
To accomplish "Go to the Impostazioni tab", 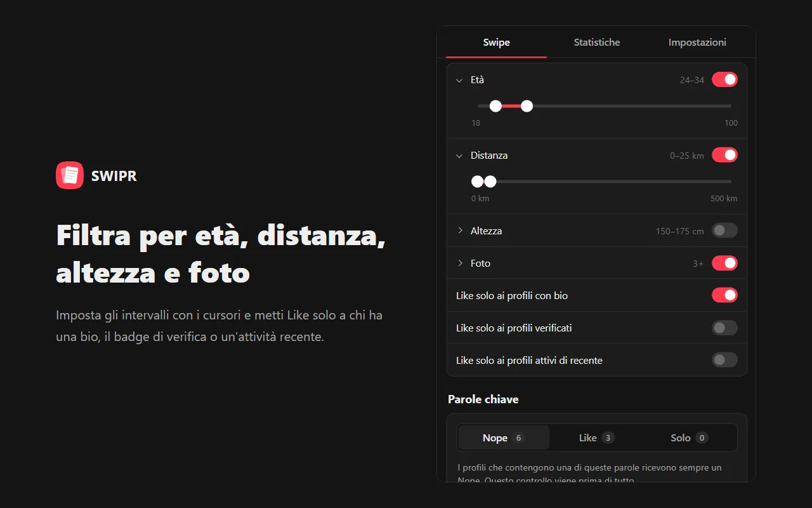I will pos(697,43).
